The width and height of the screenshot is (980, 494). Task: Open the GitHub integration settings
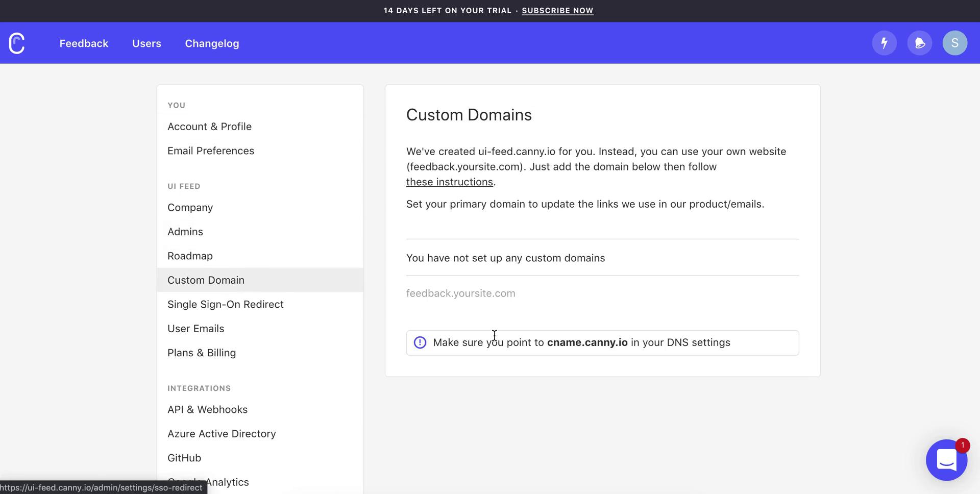[x=184, y=458]
